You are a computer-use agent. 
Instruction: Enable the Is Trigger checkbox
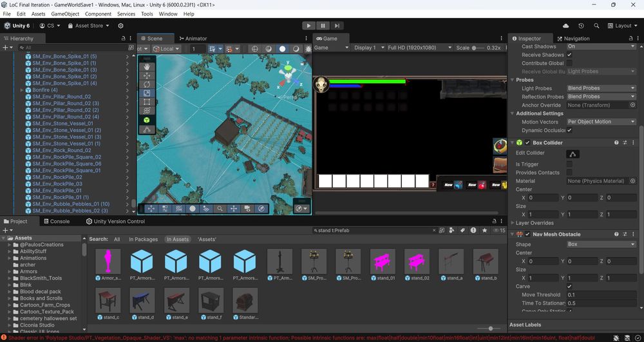pos(569,164)
